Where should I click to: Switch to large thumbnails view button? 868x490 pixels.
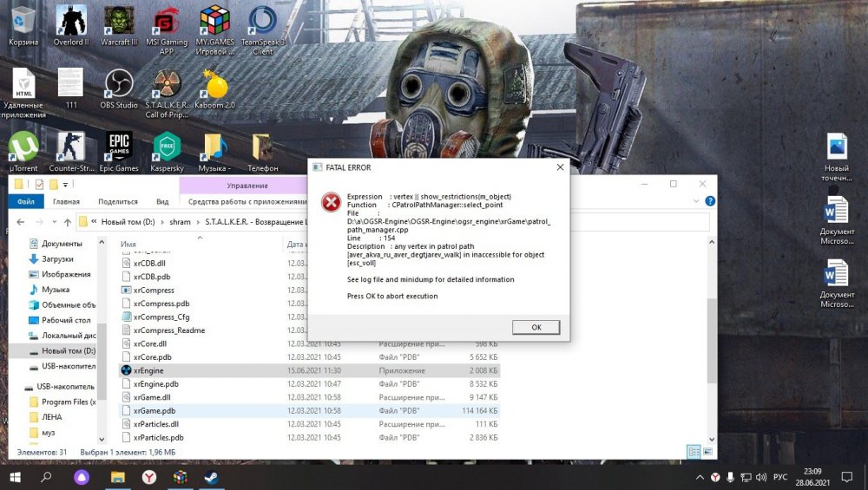[707, 452]
